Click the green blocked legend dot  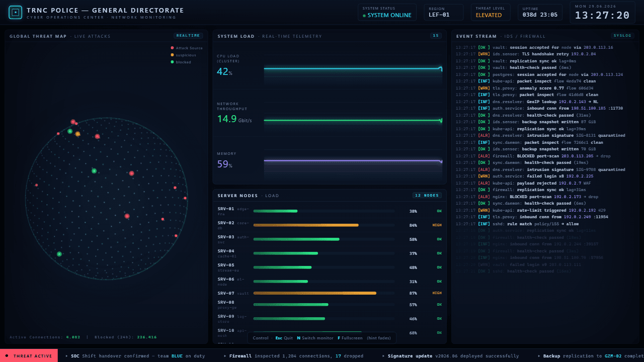pyautogui.click(x=172, y=62)
